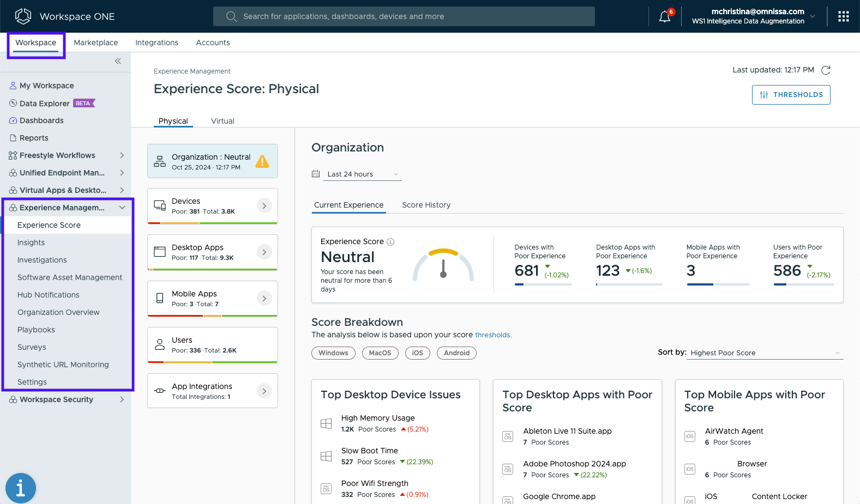
Task: Switch to the Virtual tab
Action: [222, 121]
